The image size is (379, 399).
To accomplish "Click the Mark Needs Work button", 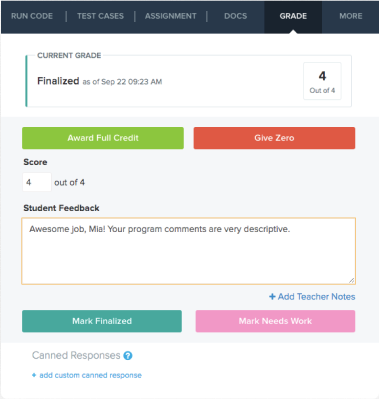I will point(275,321).
